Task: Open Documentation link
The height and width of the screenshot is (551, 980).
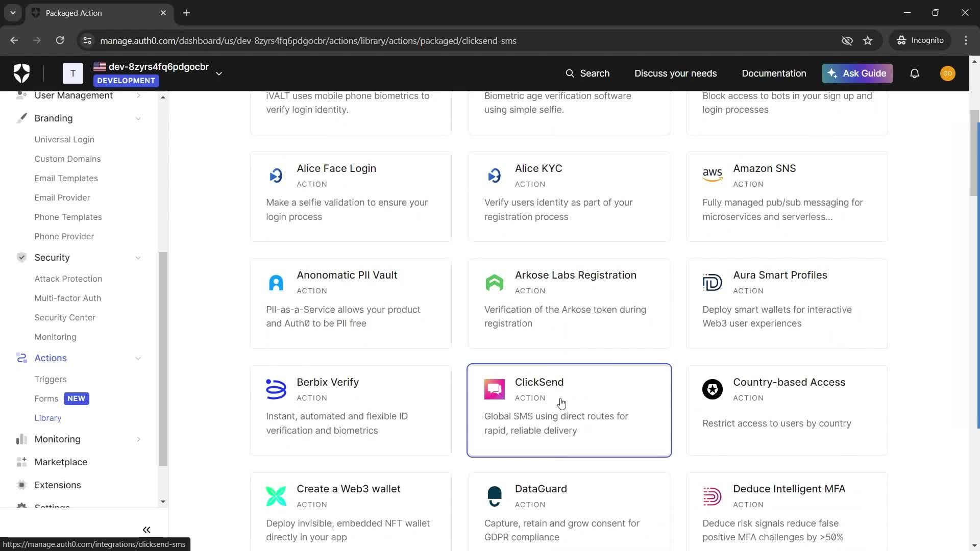Action: point(774,73)
